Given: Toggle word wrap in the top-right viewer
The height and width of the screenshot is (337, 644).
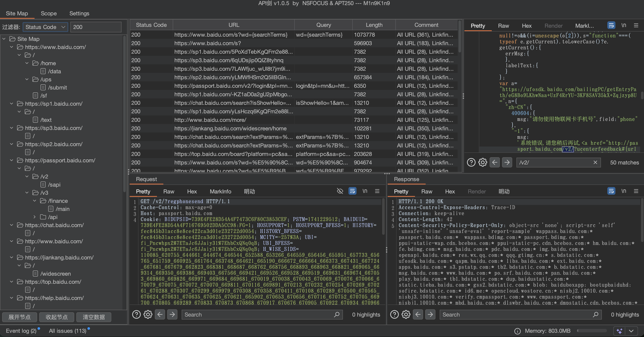Looking at the screenshot, I should 611,25.
